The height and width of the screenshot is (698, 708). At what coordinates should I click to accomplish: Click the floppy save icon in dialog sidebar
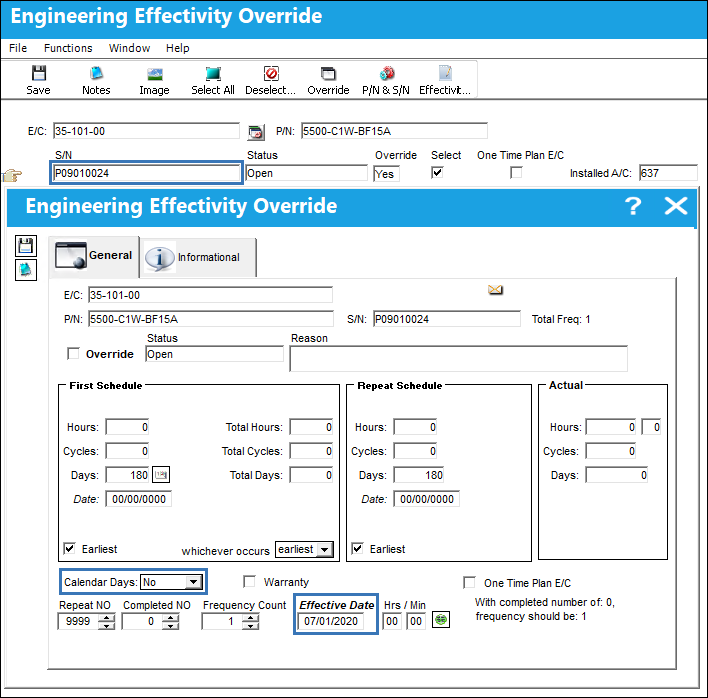click(x=26, y=246)
